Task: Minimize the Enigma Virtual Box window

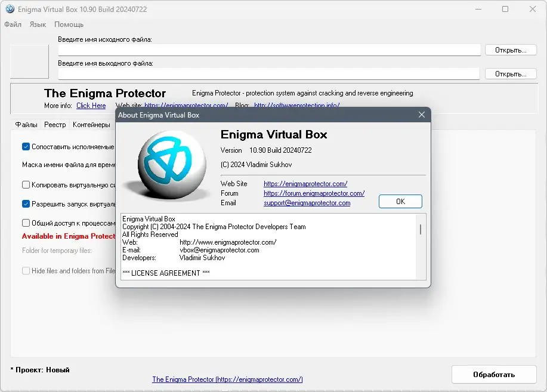Action: pyautogui.click(x=478, y=9)
